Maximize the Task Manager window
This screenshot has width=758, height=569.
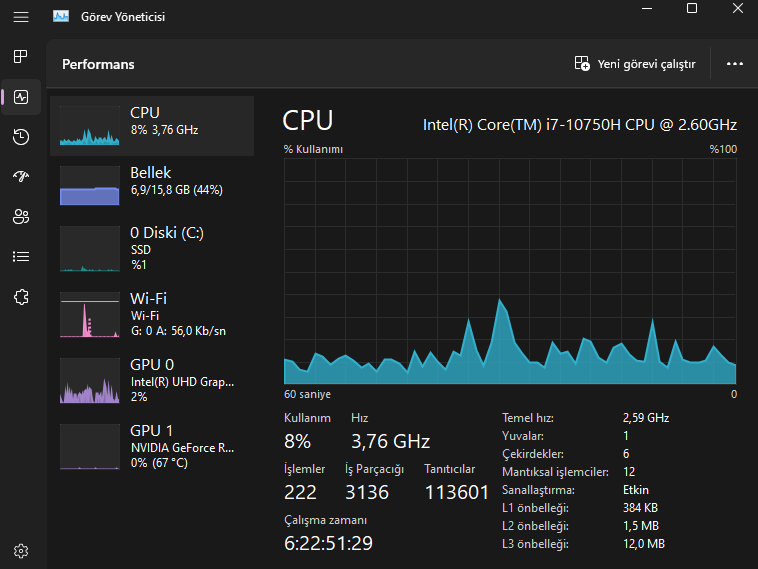click(692, 8)
